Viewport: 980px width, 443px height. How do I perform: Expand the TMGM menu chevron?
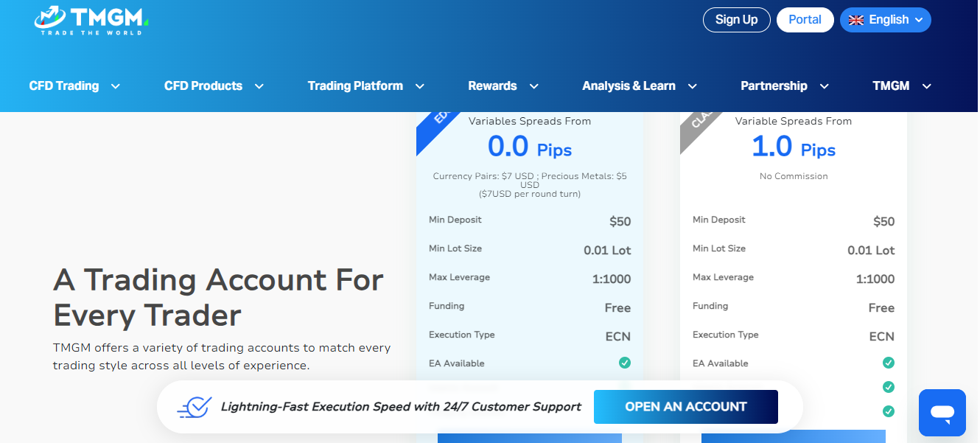pyautogui.click(x=927, y=86)
